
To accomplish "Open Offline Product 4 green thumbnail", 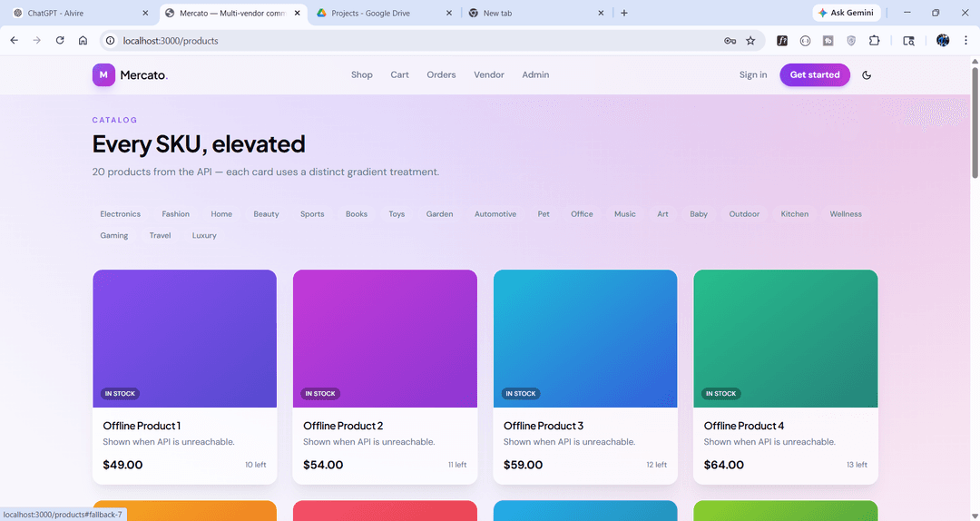I will tap(786, 339).
